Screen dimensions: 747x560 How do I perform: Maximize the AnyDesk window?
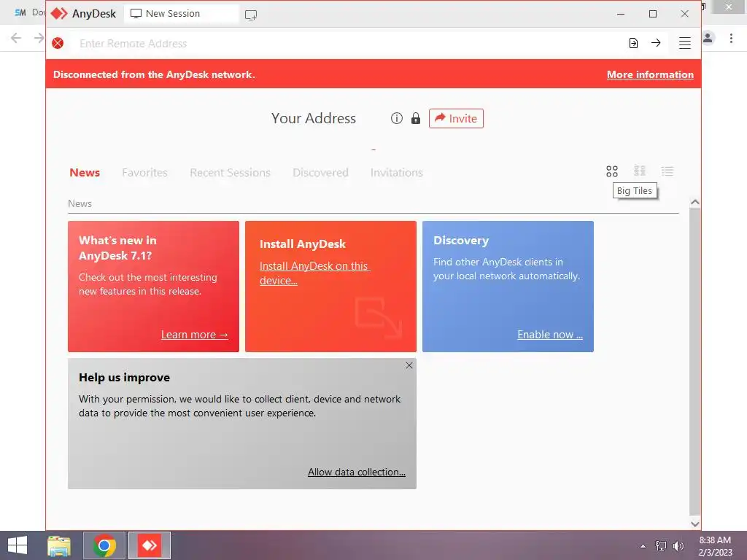click(x=653, y=14)
